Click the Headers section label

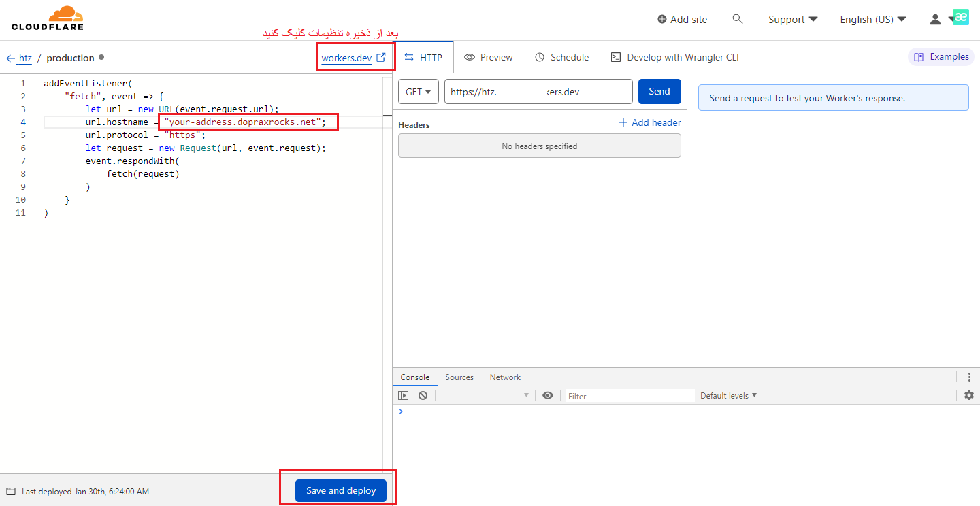pyautogui.click(x=414, y=125)
